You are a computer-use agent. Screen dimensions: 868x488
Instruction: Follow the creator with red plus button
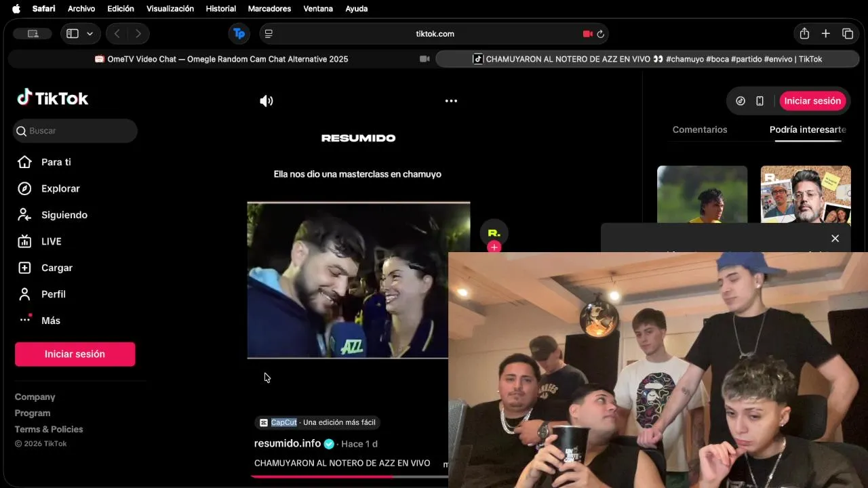pyautogui.click(x=494, y=247)
